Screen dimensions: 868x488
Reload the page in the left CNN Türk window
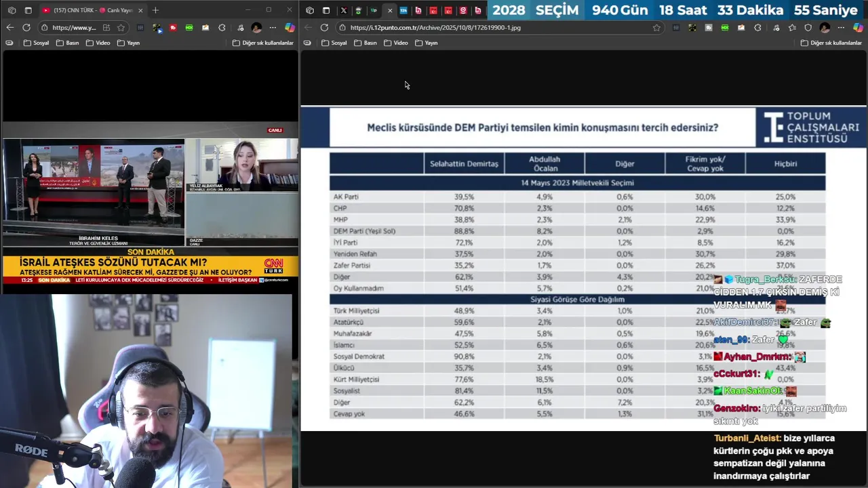tap(26, 28)
